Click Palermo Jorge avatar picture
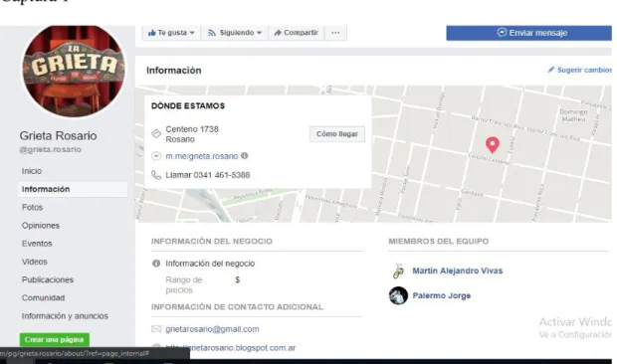The width and height of the screenshot is (617, 364). click(398, 295)
